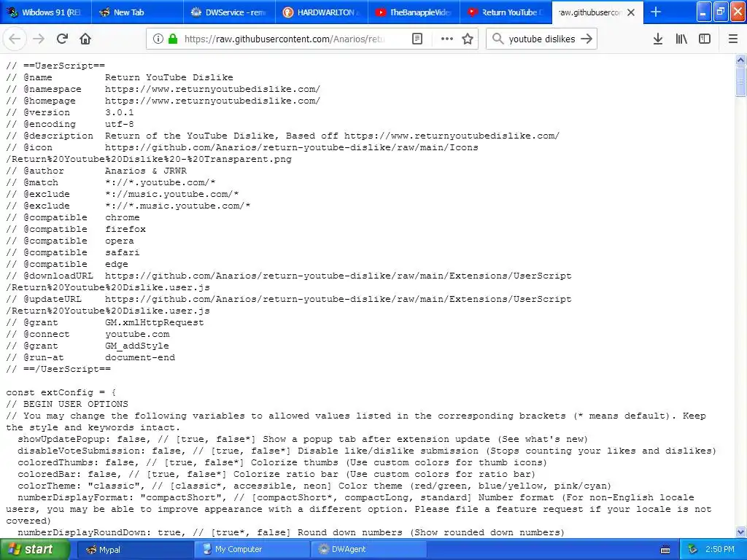Toggle reader view for this page
Viewport: 747px width, 560px height.
click(417, 39)
